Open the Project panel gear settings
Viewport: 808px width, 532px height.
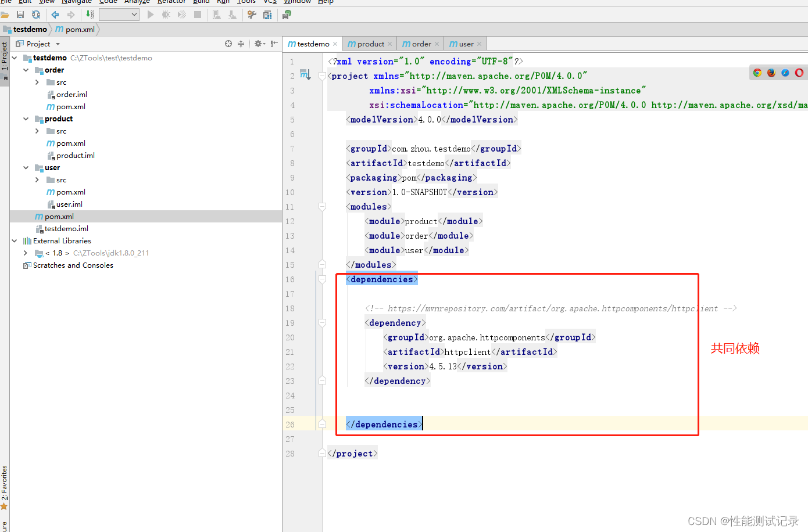pyautogui.click(x=259, y=44)
